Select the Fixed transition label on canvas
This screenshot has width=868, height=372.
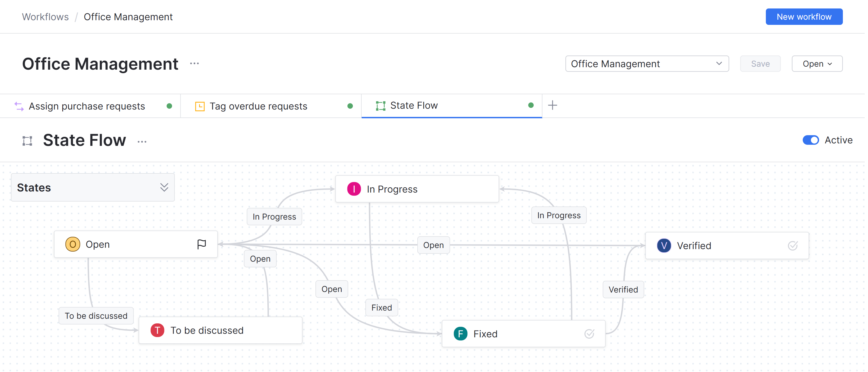[382, 307]
